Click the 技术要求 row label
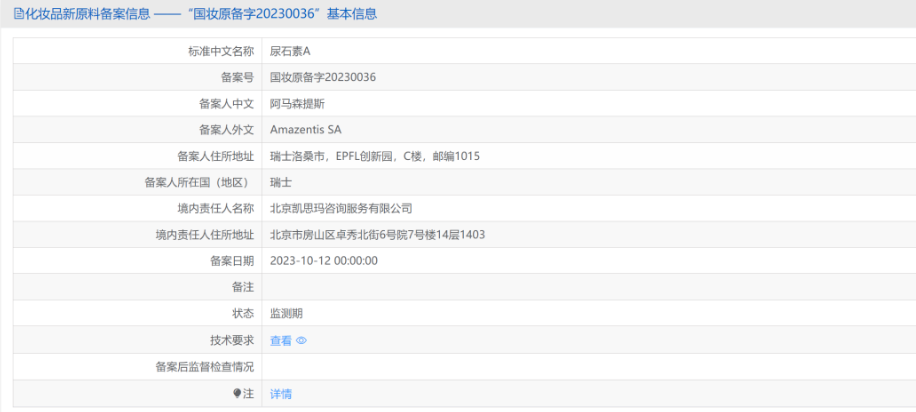 [x=231, y=341]
